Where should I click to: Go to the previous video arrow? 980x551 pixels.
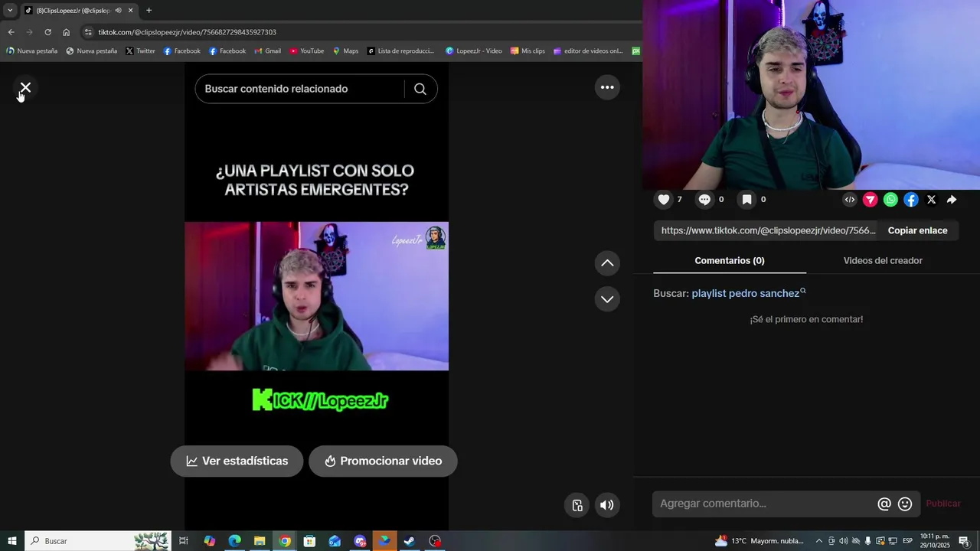607,263
